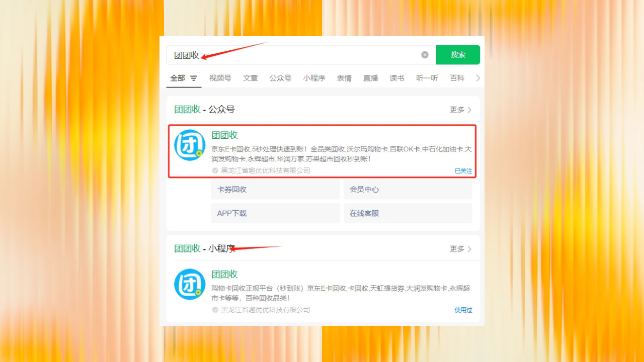Select the 读书 tab
The image size is (644, 362).
click(397, 78)
